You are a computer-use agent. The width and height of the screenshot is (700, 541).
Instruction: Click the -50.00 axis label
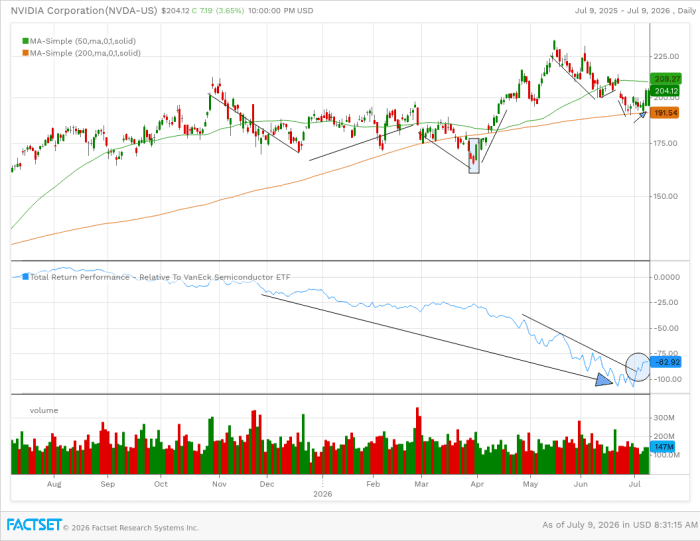pos(666,329)
